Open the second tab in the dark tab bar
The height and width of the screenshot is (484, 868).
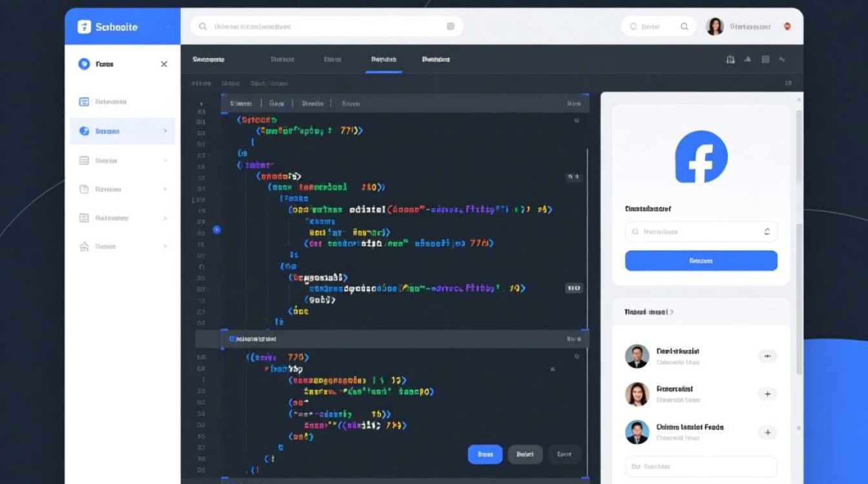coord(282,59)
